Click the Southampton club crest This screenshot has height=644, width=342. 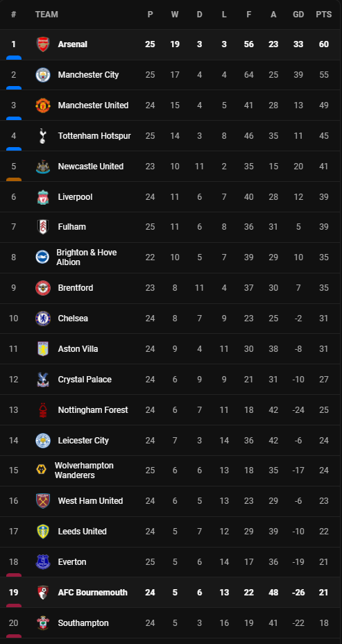pyautogui.click(x=43, y=623)
